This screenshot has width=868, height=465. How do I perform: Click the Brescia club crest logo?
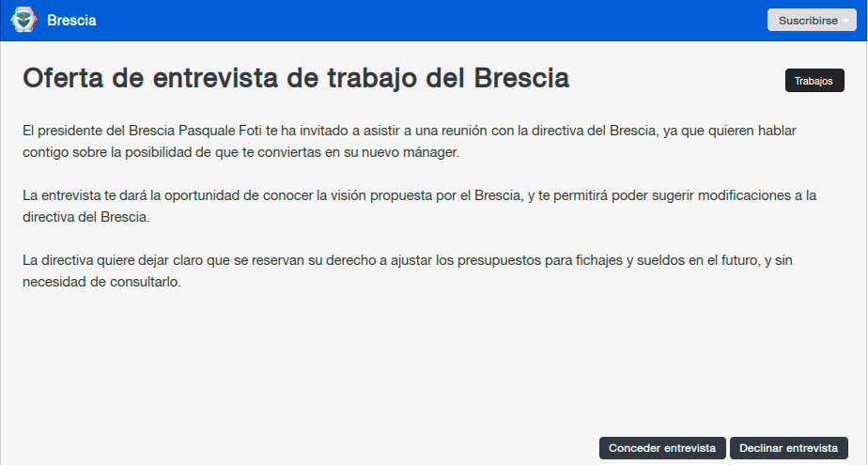pyautogui.click(x=23, y=20)
